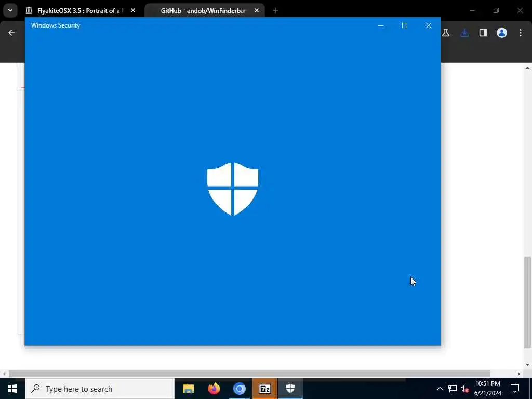Open the network status tray icon

pyautogui.click(x=453, y=389)
